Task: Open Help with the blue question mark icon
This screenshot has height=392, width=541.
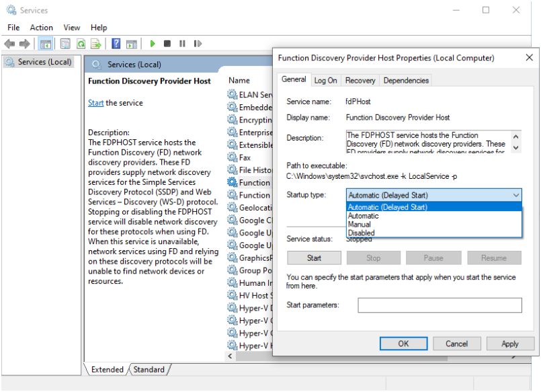Action: 116,44
